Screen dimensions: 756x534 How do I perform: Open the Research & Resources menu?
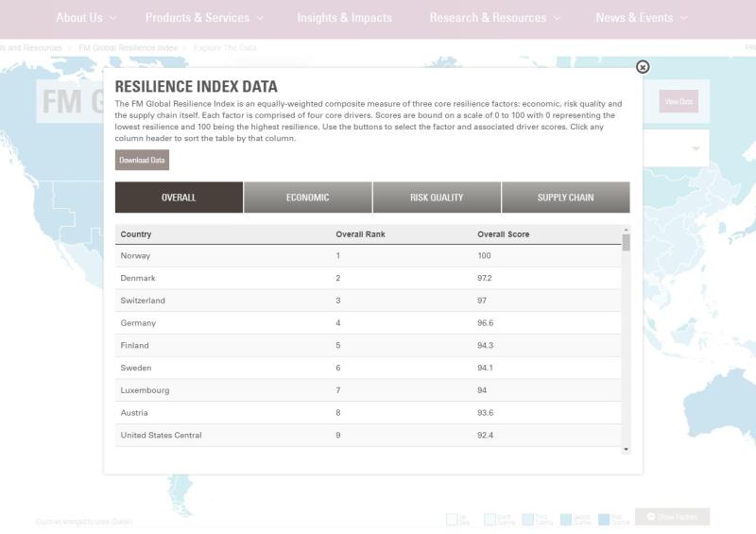click(488, 18)
